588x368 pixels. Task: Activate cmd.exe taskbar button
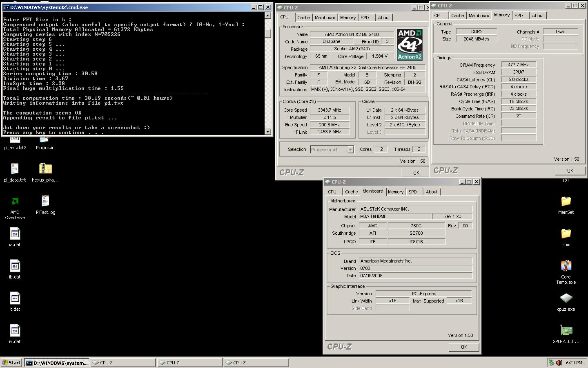tap(57, 363)
